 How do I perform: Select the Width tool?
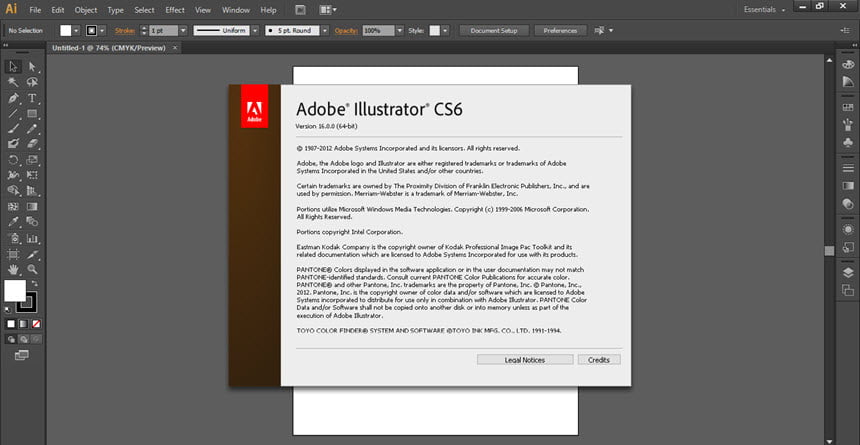(x=13, y=175)
